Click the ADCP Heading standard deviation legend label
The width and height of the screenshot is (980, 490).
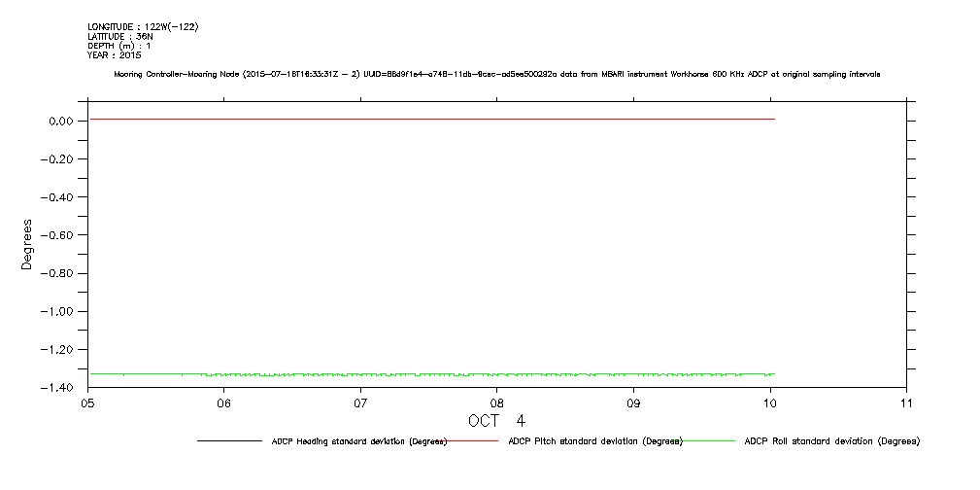[x=358, y=441]
